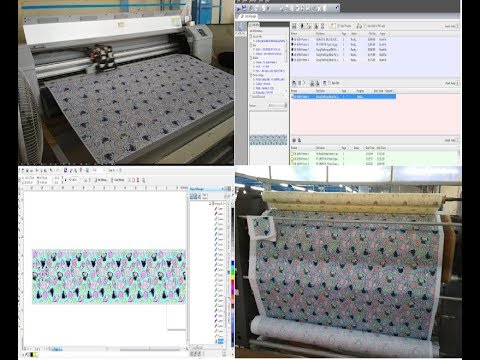
Task: Pick the green swatch in the color palette strip
Action: point(232,273)
